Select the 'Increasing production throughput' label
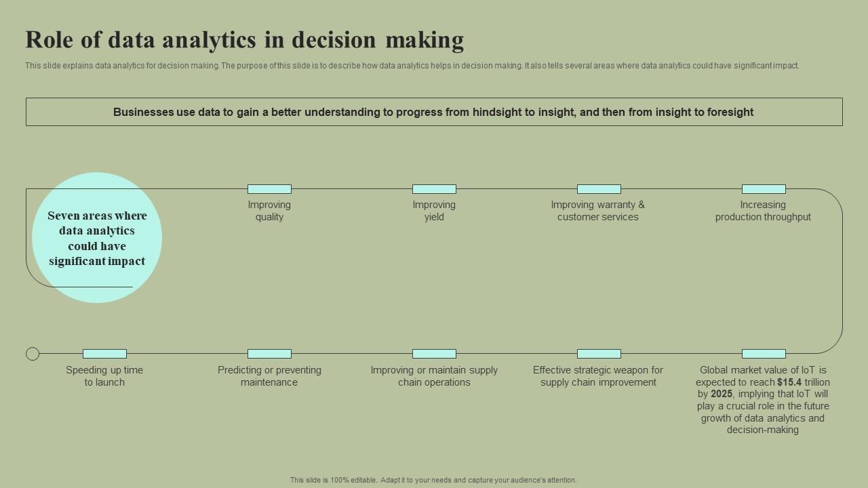Image resolution: width=868 pixels, height=488 pixels. pyautogui.click(x=763, y=211)
